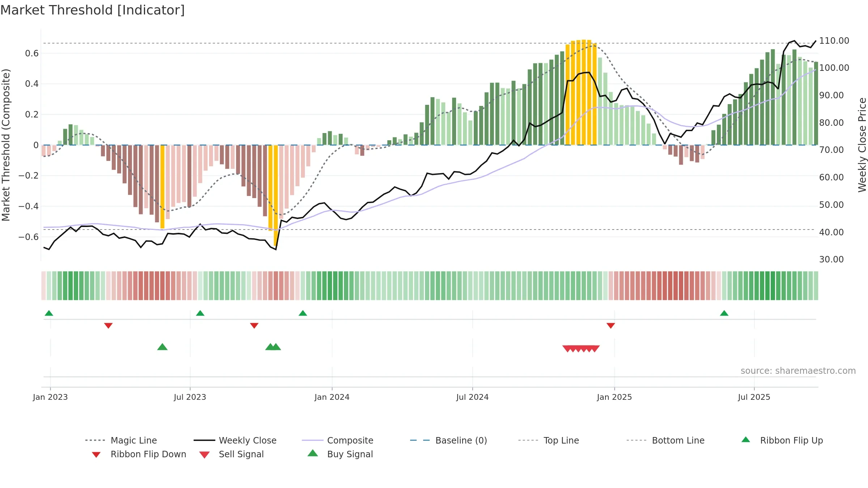Click the Jul 2025 x-axis label

pyautogui.click(x=754, y=397)
